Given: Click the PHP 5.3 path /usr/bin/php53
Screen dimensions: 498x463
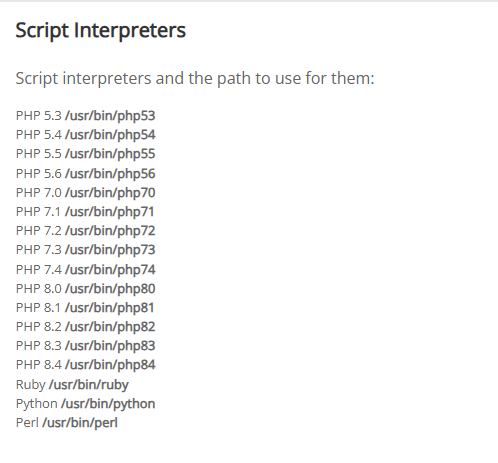Looking at the screenshot, I should click(x=110, y=116).
